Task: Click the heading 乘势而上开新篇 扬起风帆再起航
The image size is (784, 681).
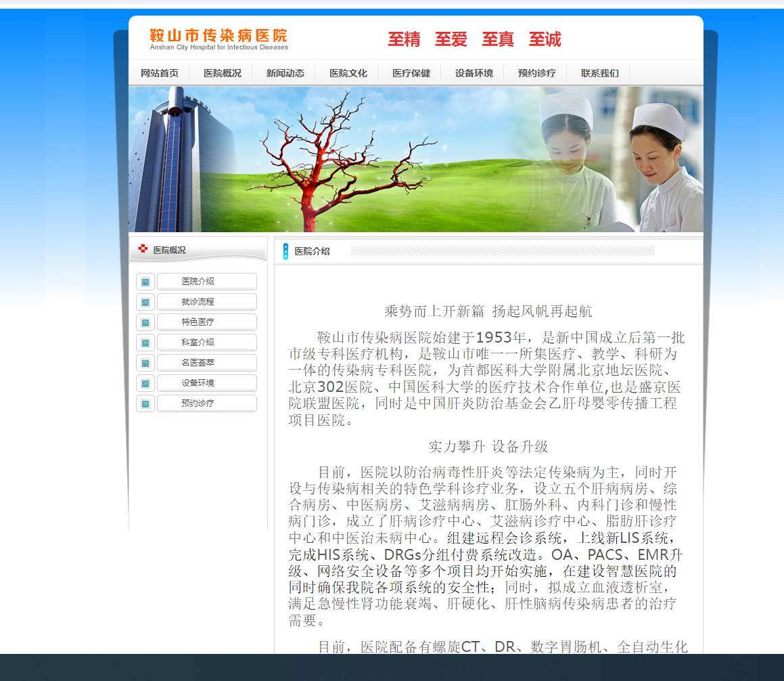Action: tap(488, 311)
